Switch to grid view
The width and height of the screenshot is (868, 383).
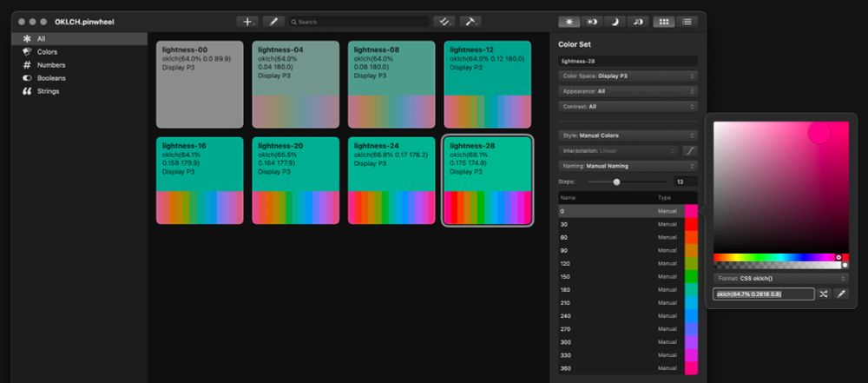[x=664, y=22]
